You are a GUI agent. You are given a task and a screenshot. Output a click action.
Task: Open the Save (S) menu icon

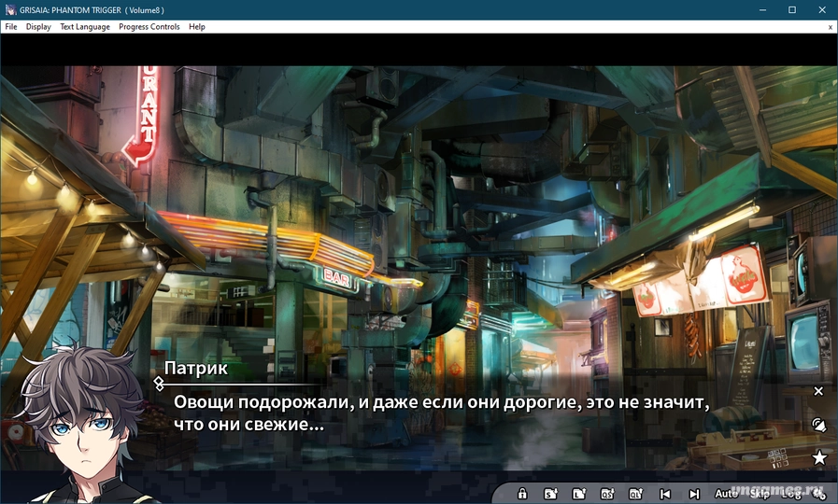click(x=550, y=494)
